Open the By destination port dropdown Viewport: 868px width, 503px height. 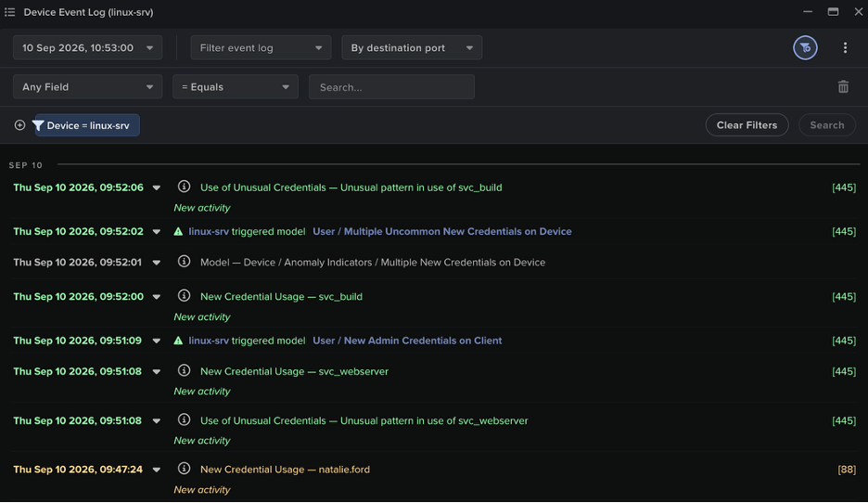[x=412, y=47]
